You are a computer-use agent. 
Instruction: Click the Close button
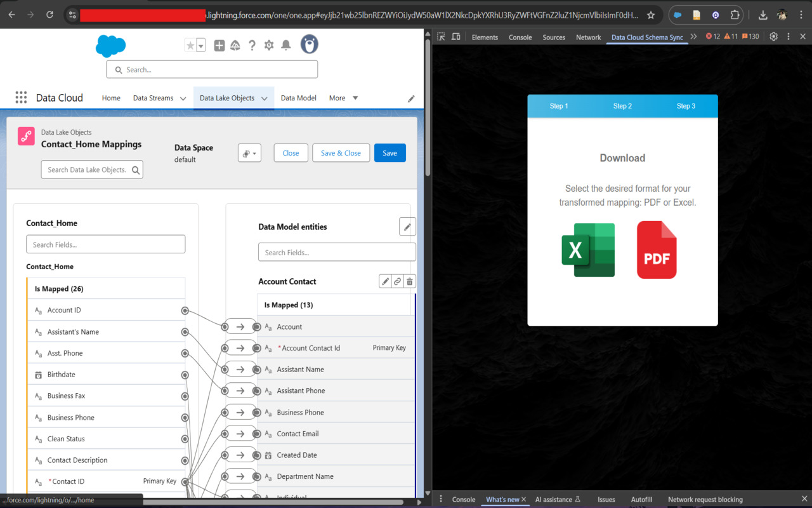[291, 153]
